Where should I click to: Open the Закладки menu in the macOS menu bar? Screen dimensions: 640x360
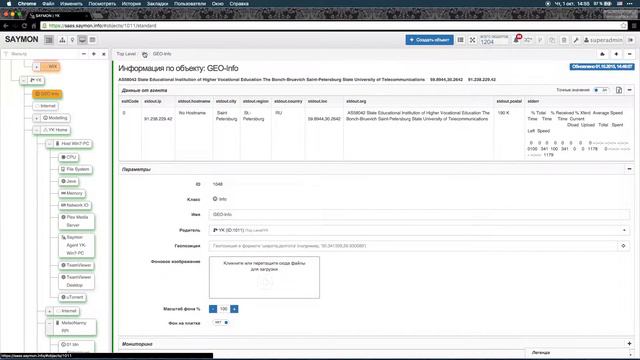[157, 4]
